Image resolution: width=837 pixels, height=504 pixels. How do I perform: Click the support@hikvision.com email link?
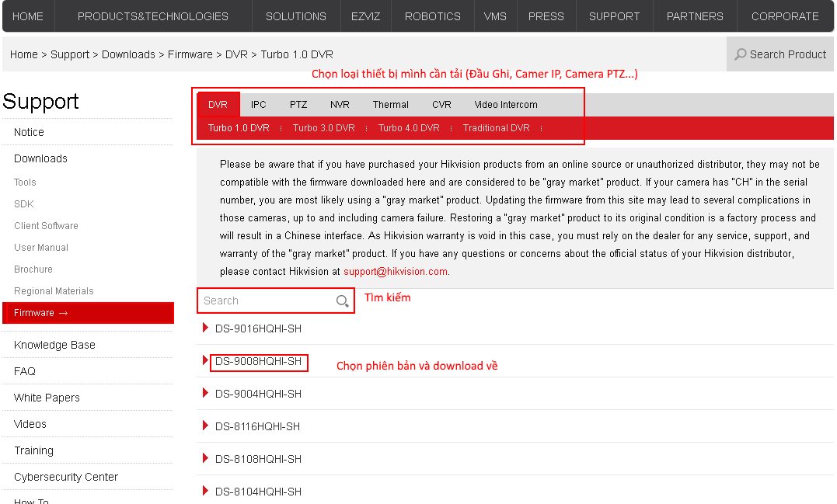click(396, 272)
